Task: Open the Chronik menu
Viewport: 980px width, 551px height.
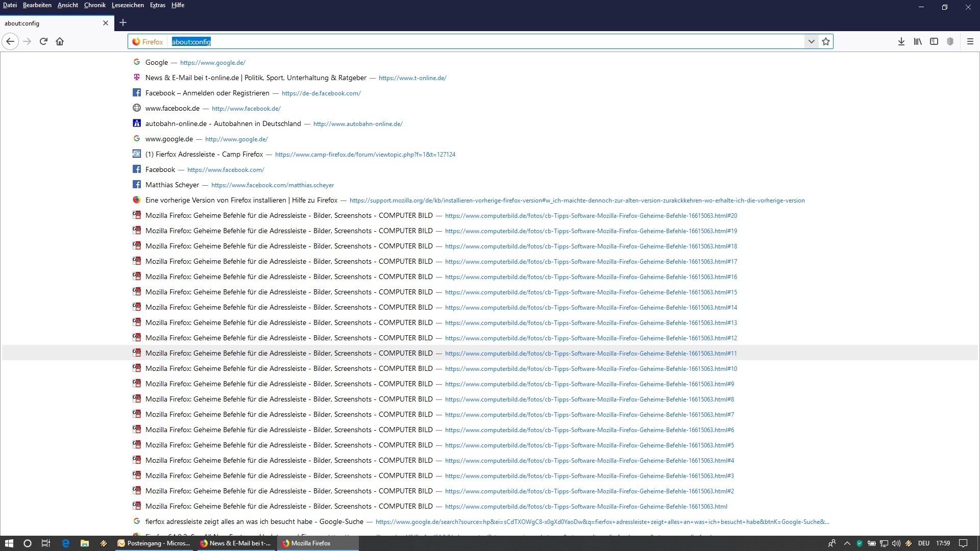Action: coord(94,5)
